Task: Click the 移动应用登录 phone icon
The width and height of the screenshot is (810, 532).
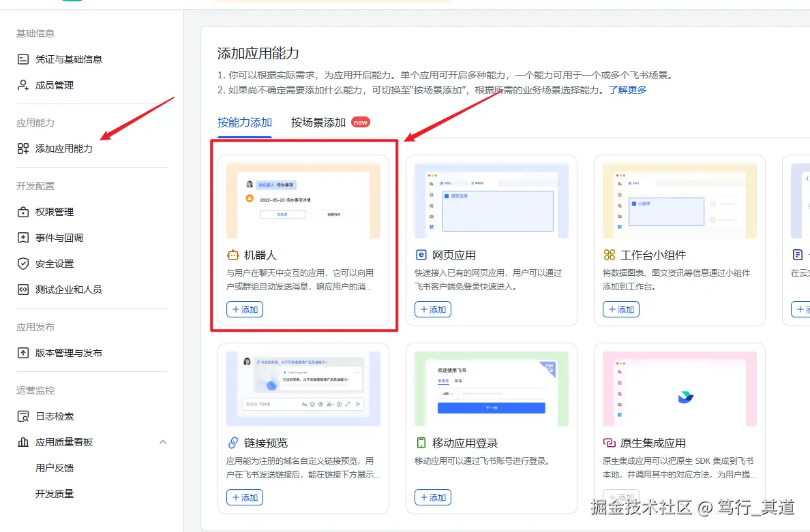Action: click(421, 443)
